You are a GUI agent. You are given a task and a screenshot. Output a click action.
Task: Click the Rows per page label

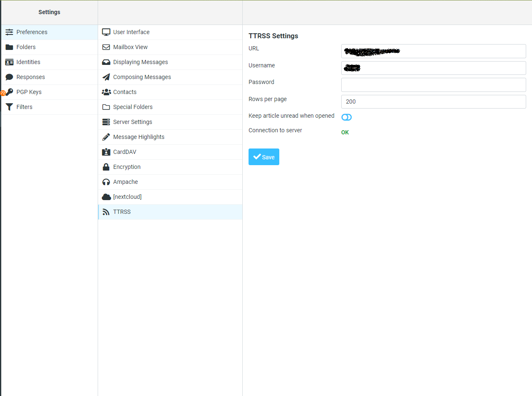tap(268, 99)
